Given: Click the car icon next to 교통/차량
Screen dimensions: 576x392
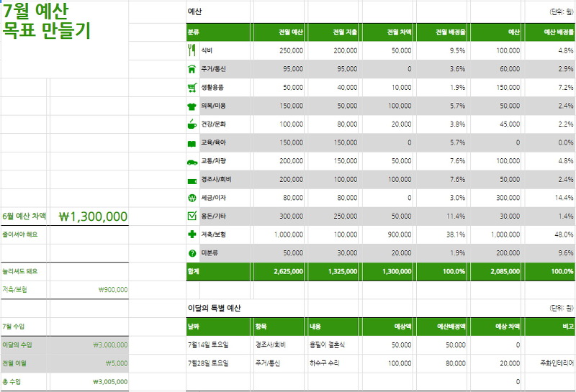Looking at the screenshot, I should [192, 162].
